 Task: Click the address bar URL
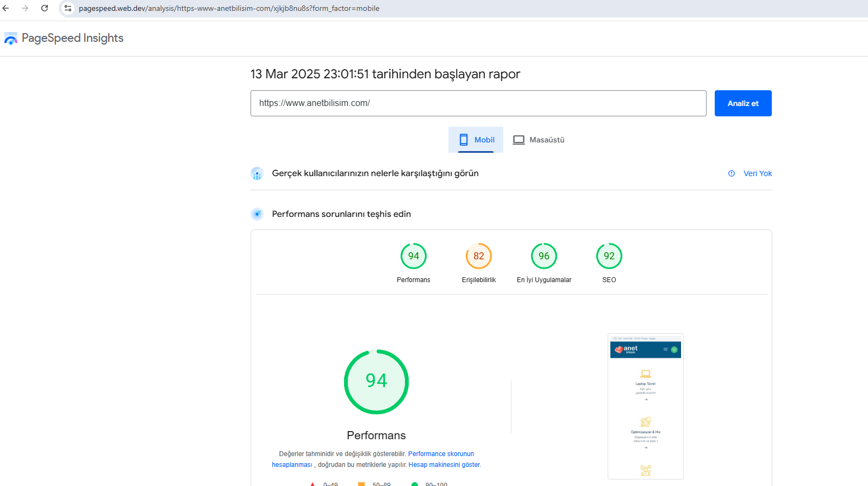click(229, 8)
